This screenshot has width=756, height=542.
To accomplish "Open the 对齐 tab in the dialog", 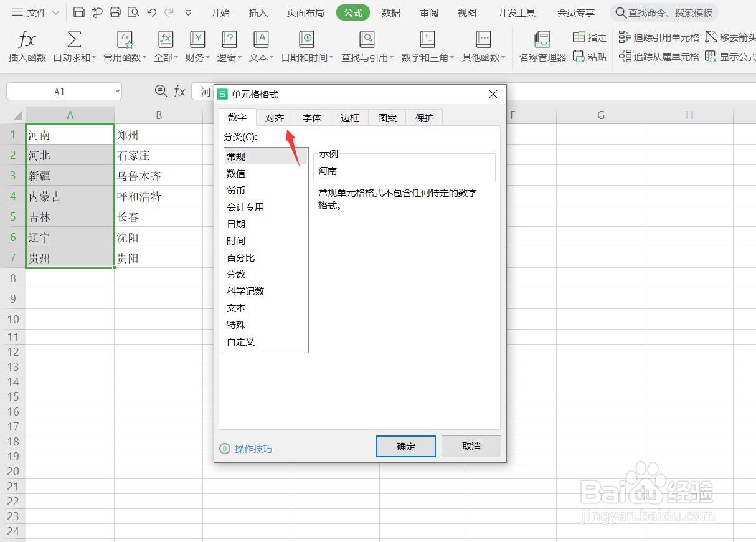I will coord(275,117).
